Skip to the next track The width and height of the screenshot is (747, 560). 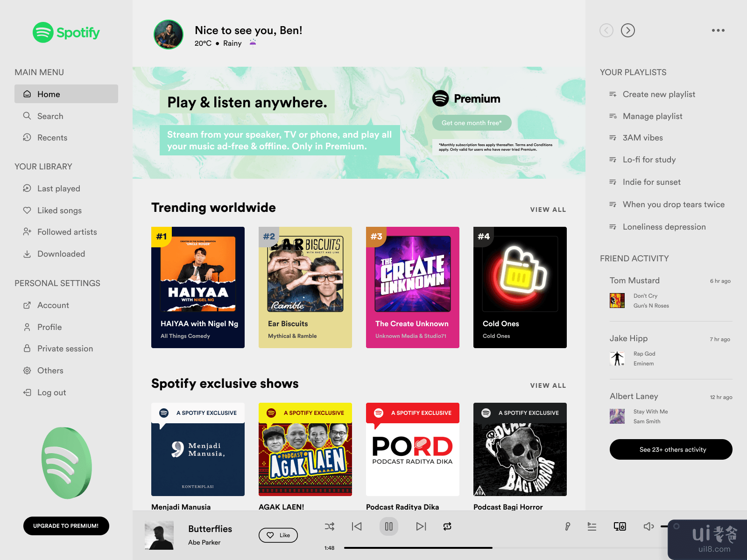click(x=421, y=526)
